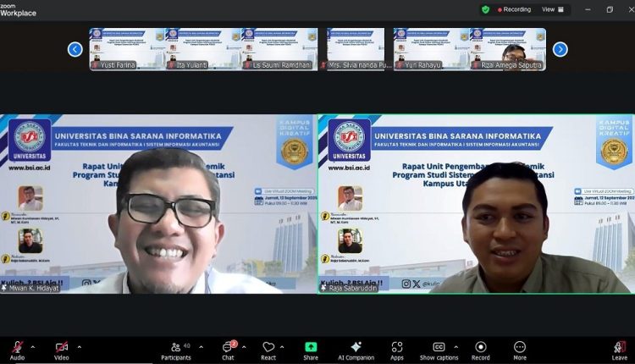Viewport: 635px width, 364px height.
Task: Click the unread chat notification badge
Action: coord(234,344)
